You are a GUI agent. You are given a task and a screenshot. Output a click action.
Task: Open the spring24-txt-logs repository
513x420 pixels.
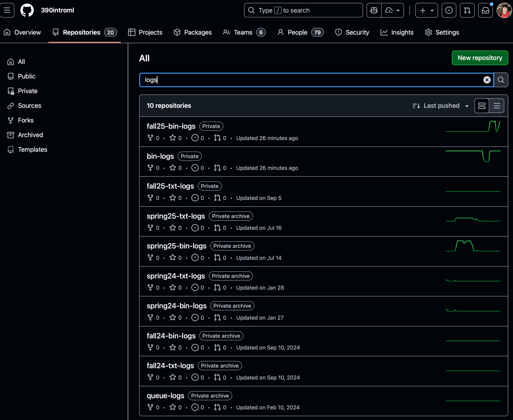click(176, 276)
